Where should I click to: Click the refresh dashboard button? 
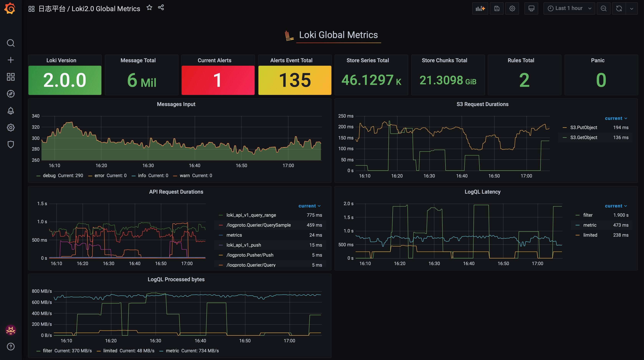tap(619, 8)
